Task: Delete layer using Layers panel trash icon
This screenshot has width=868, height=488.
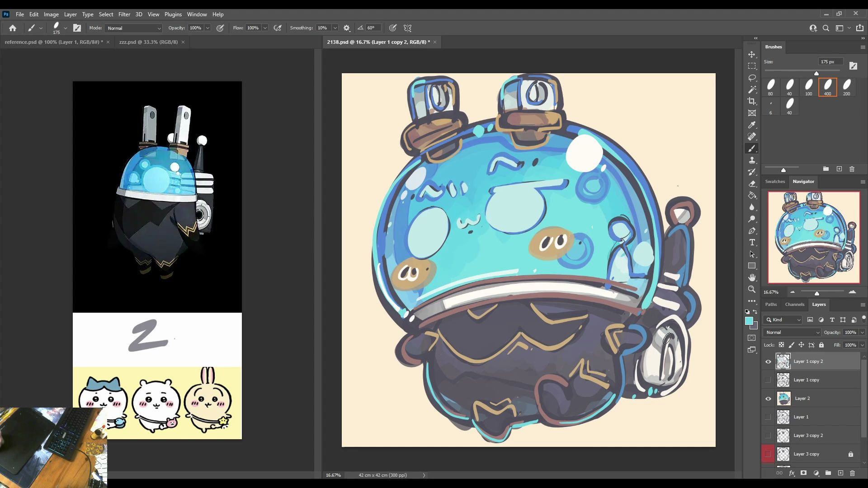Action: pos(853,473)
